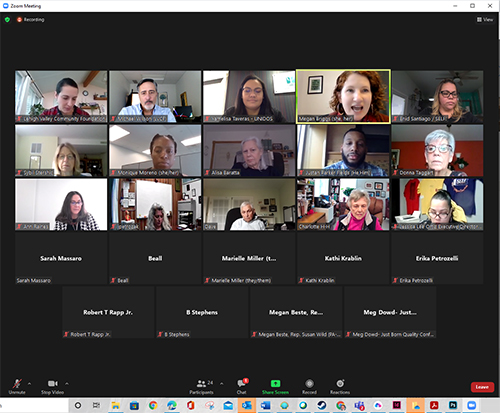Image resolution: width=500 pixels, height=413 pixels.
Task: Open the Participants panel
Action: 202,386
